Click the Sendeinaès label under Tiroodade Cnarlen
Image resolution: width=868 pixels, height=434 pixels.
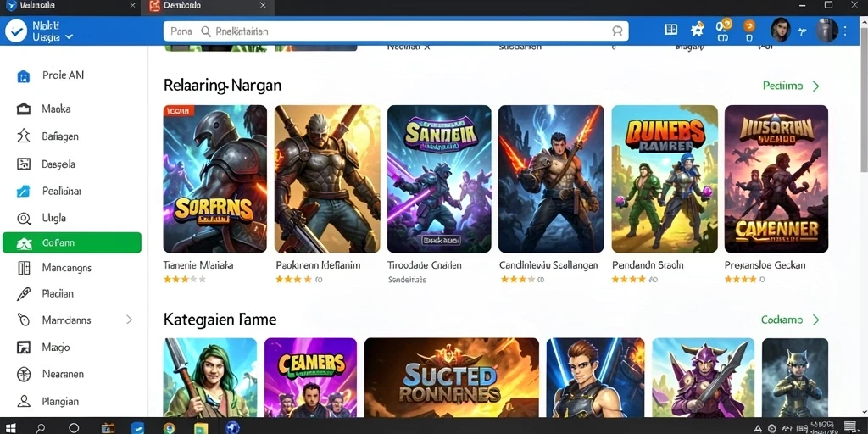pyautogui.click(x=407, y=280)
